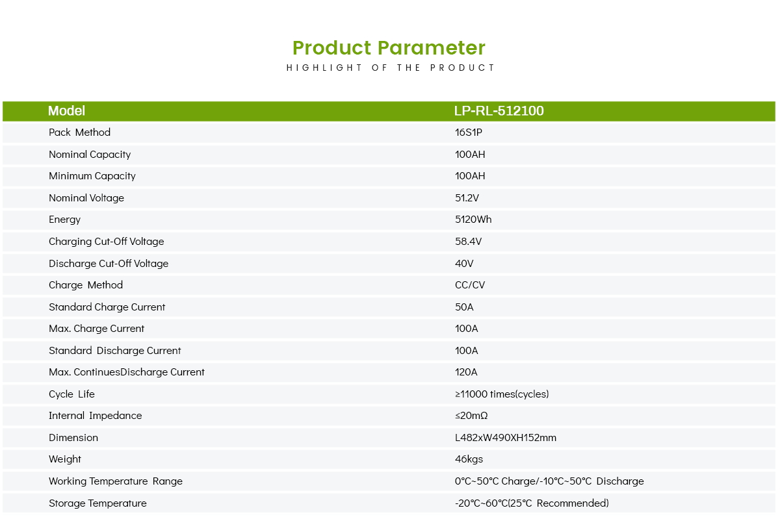Select the Energy 5120Wh value
780x532 pixels.
pos(473,220)
